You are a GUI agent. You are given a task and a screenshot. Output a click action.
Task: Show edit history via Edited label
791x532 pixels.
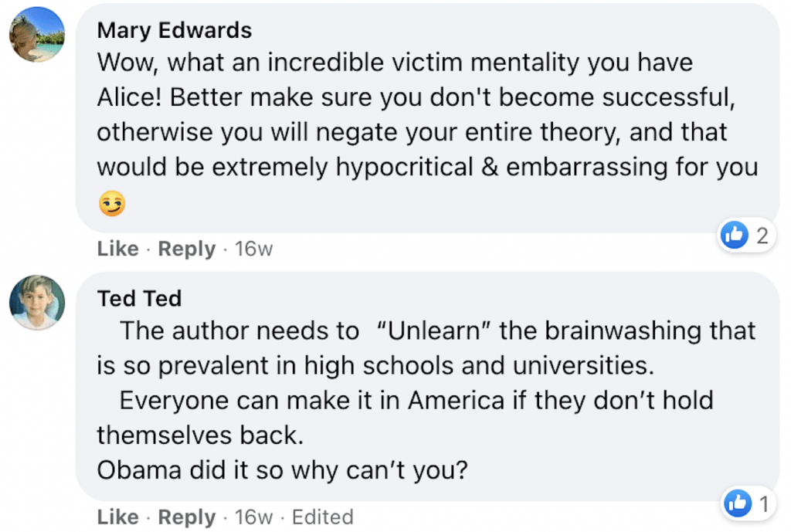(321, 517)
